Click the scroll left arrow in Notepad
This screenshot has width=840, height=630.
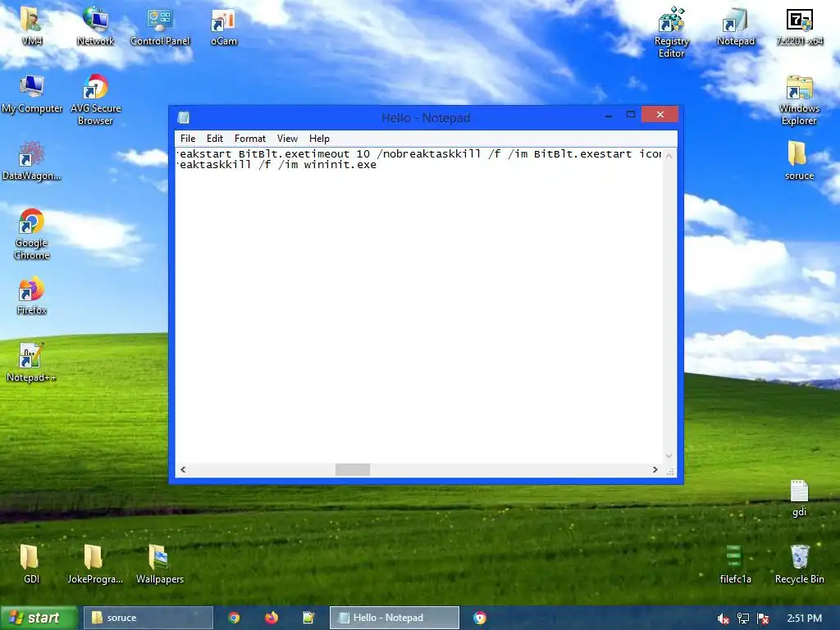tap(183, 470)
